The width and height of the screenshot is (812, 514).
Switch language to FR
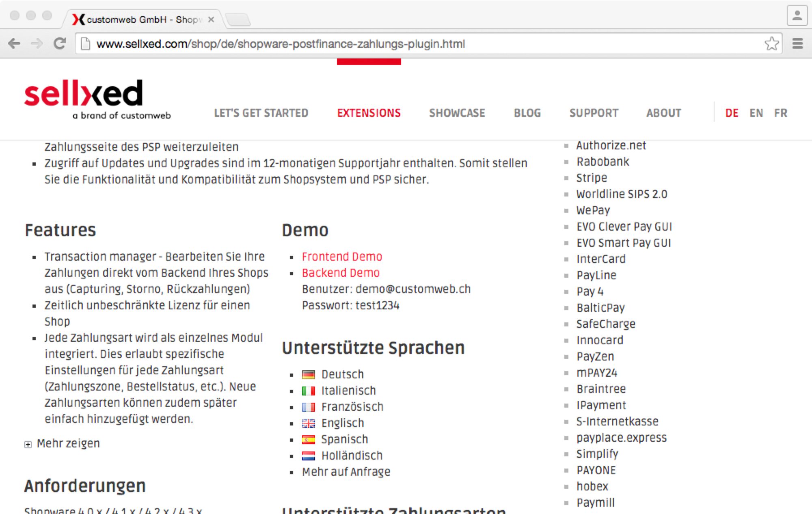coord(780,113)
